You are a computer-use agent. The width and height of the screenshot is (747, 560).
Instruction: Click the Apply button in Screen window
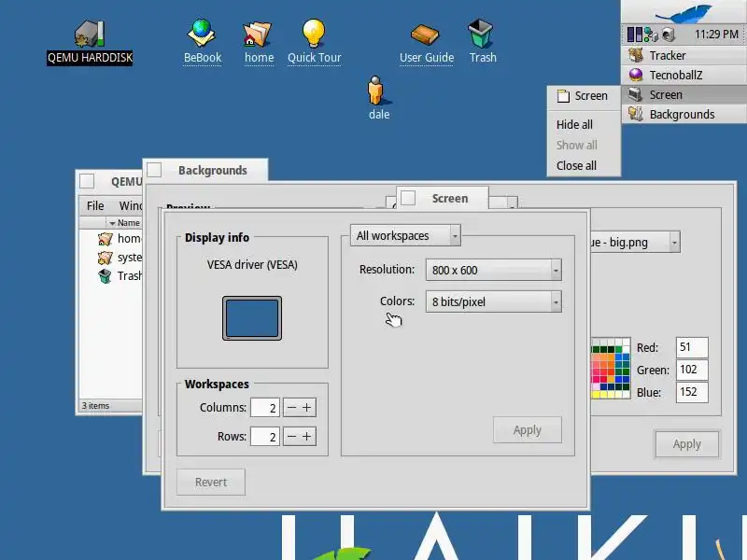pyautogui.click(x=528, y=430)
